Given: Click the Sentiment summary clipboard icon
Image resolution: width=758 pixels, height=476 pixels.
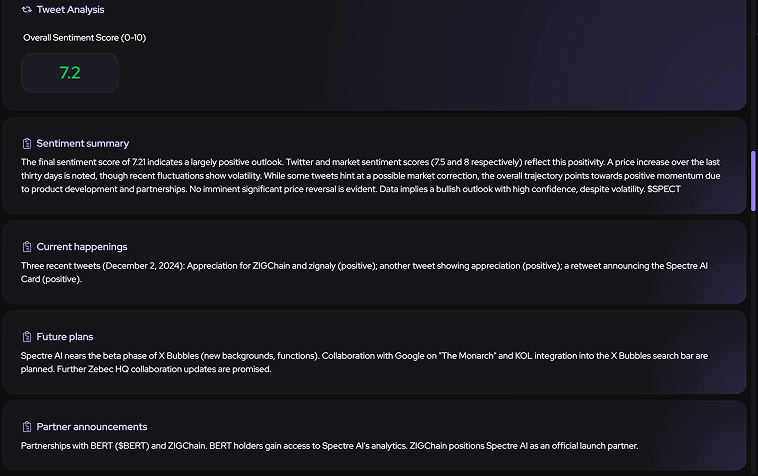Looking at the screenshot, I should tap(27, 144).
